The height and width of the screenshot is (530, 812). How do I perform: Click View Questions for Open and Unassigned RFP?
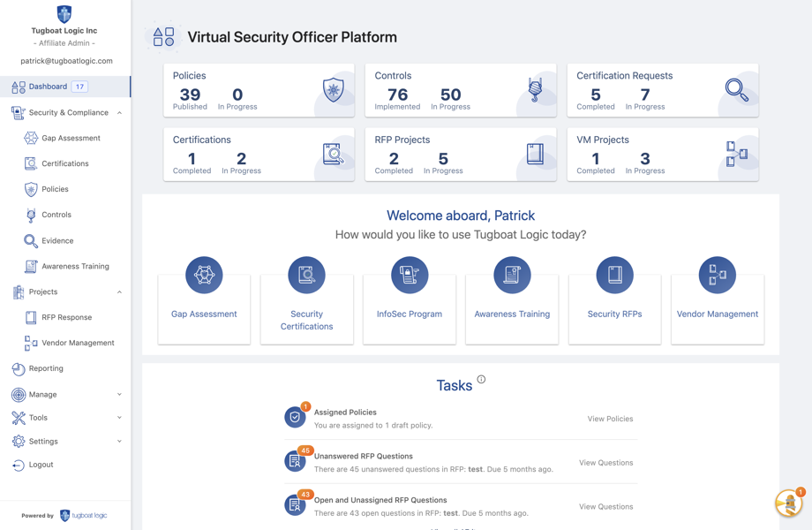coord(605,507)
